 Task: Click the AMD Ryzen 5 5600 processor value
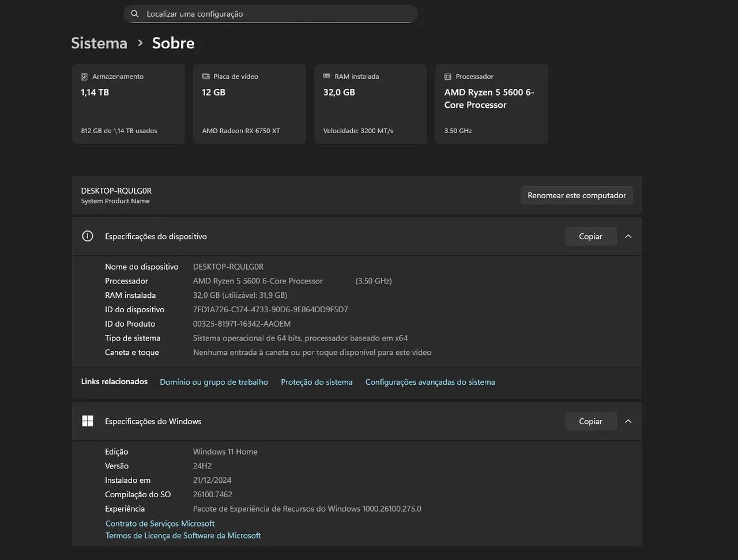click(x=258, y=281)
